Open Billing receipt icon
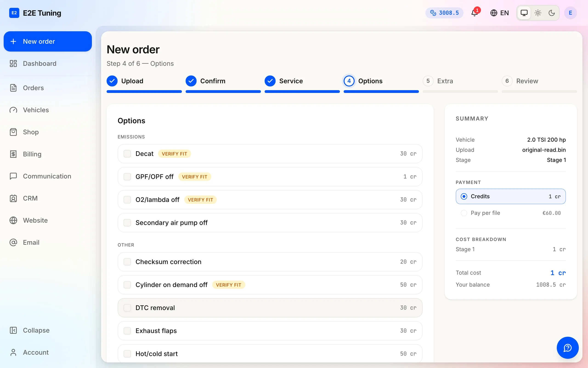The width and height of the screenshot is (588, 368). [13, 154]
